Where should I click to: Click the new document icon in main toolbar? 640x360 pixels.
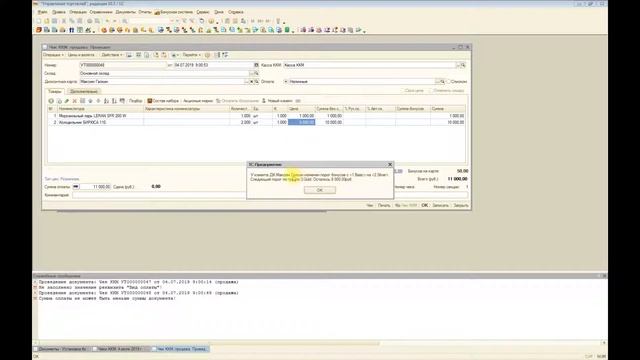point(38,21)
